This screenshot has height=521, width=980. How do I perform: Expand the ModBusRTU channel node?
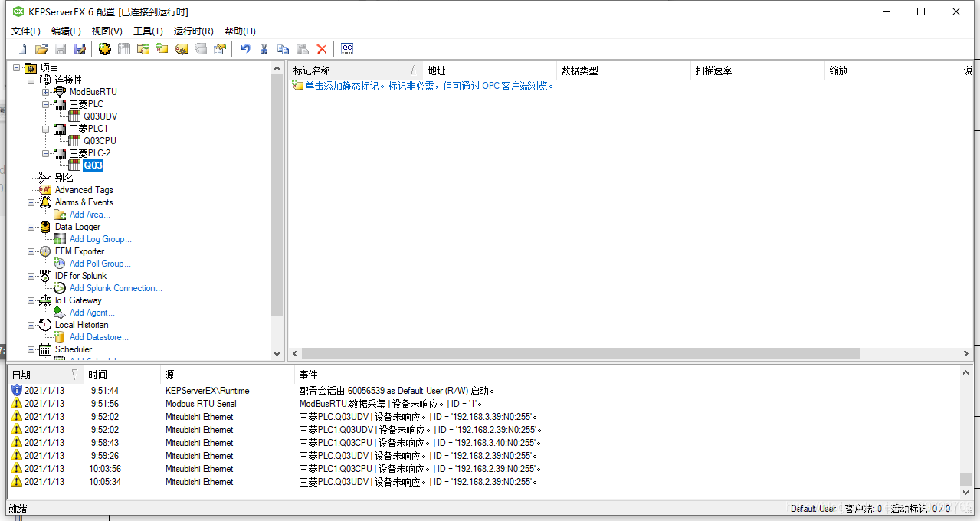coord(46,92)
